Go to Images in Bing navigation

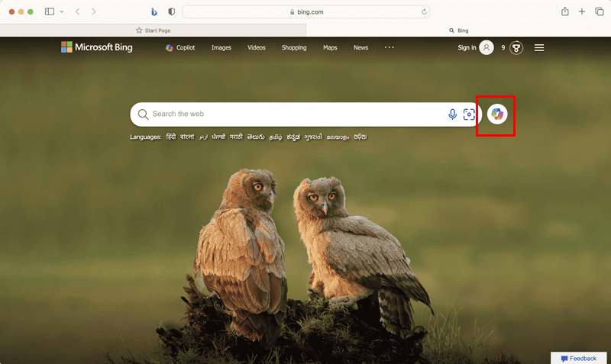tap(221, 47)
